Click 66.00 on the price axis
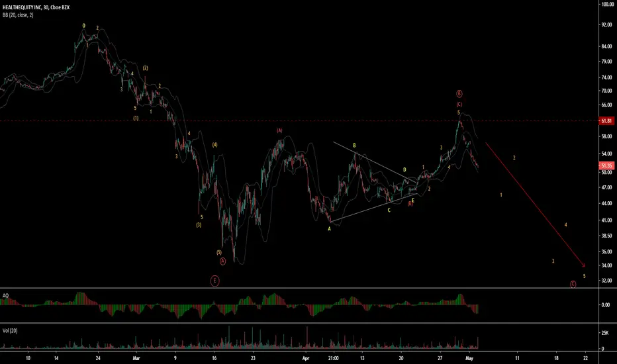 [x=606, y=105]
